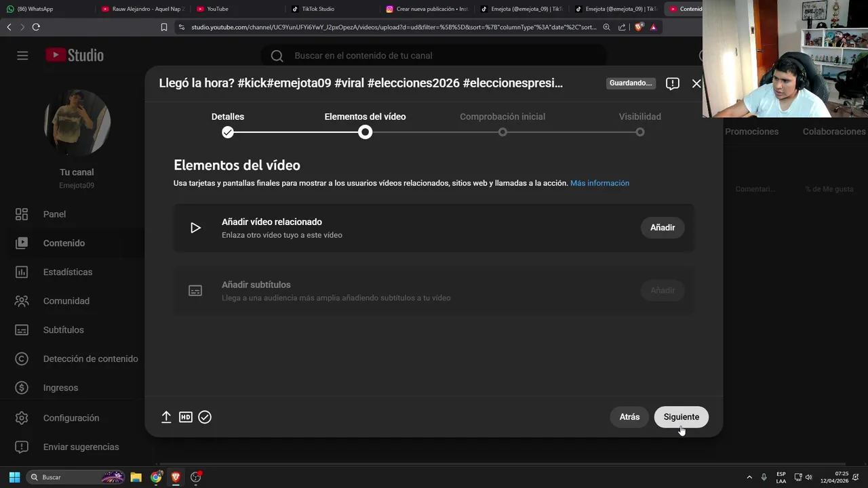Viewport: 868px width, 488px height.
Task: Click the Siguiente button
Action: tap(681, 417)
